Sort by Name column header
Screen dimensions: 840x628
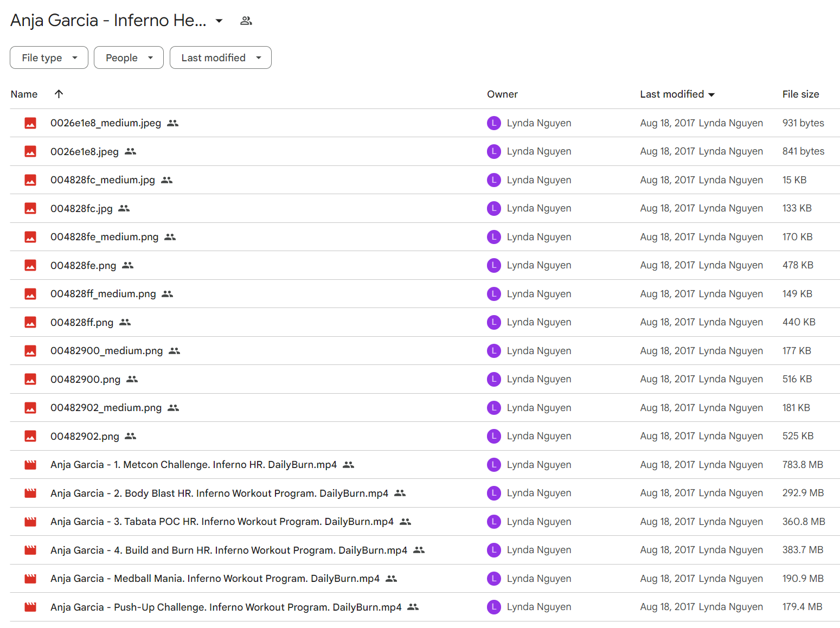pos(24,94)
